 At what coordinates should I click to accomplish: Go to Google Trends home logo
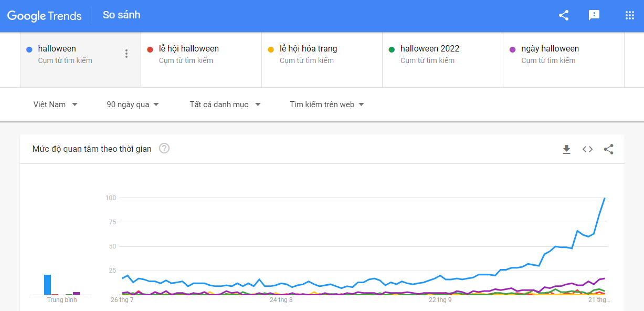45,16
